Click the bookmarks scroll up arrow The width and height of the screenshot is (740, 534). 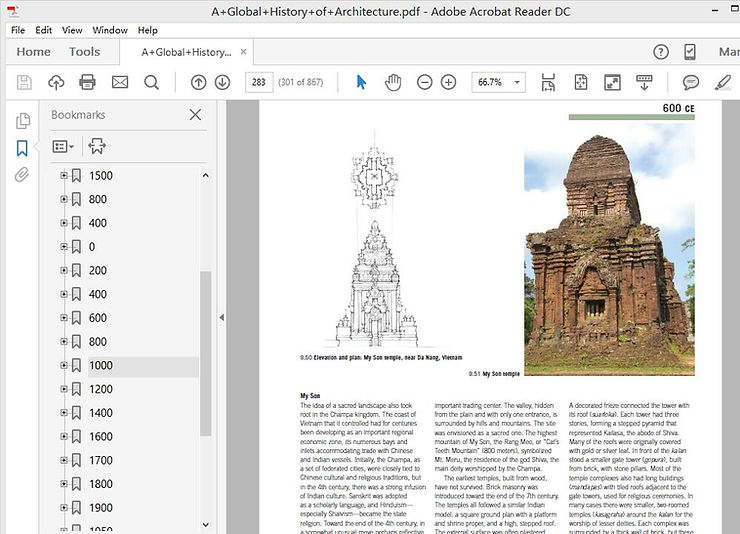pyautogui.click(x=205, y=175)
